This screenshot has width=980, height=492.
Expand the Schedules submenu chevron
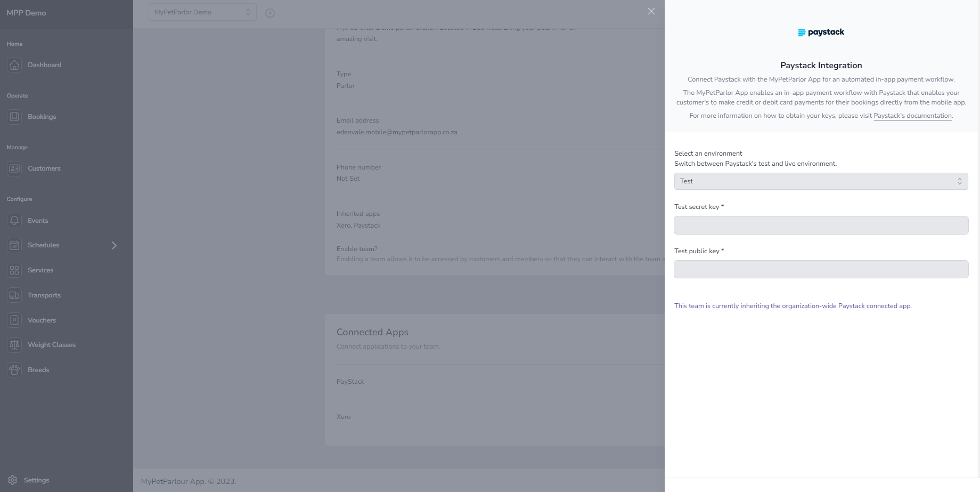[x=113, y=245]
